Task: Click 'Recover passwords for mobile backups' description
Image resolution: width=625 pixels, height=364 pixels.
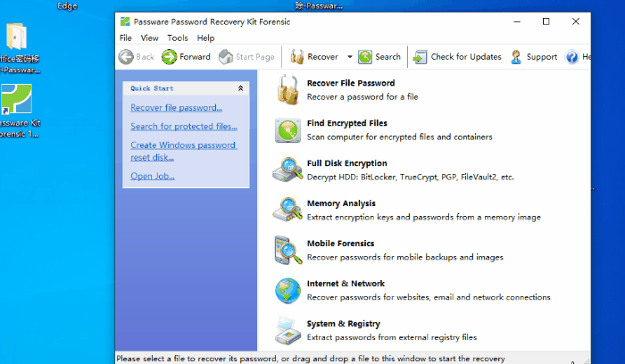Action: click(405, 257)
